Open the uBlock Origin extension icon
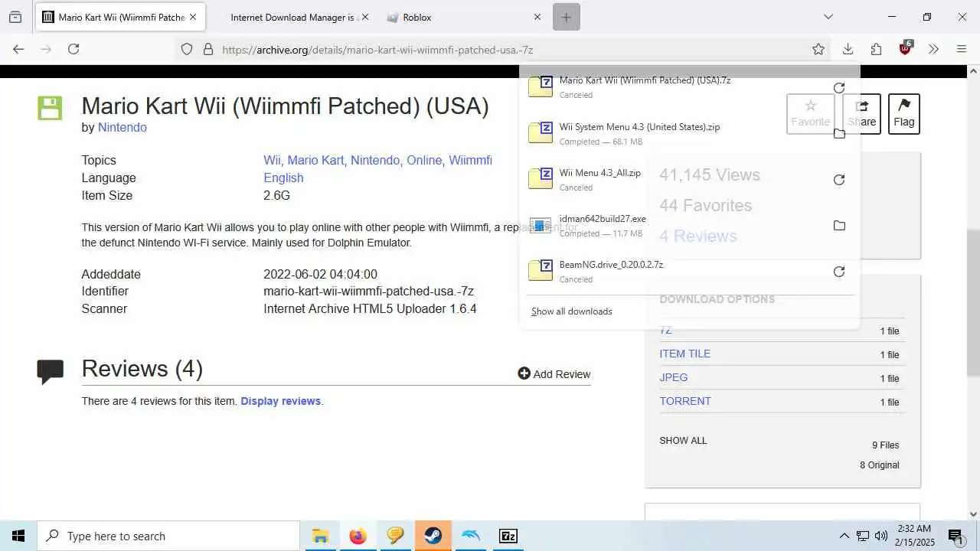 click(906, 48)
